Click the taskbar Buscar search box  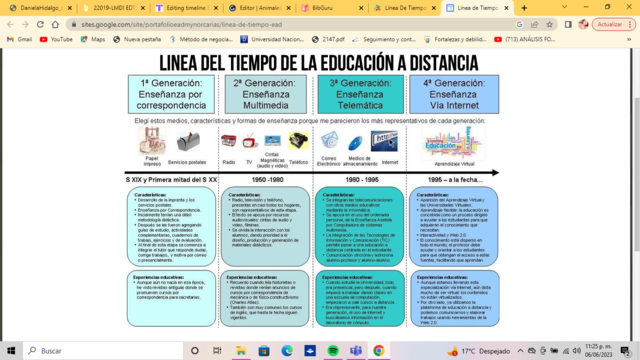[103, 351]
